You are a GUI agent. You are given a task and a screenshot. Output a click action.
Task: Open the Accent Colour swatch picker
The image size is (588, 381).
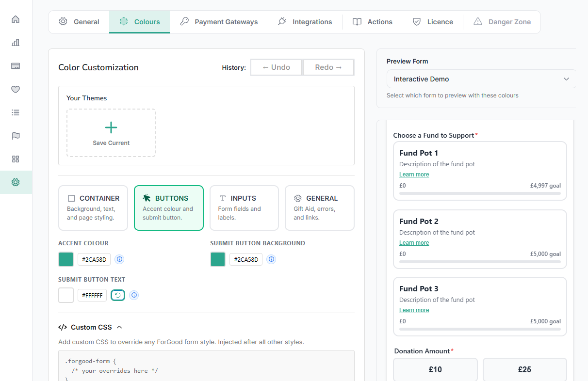coord(66,259)
